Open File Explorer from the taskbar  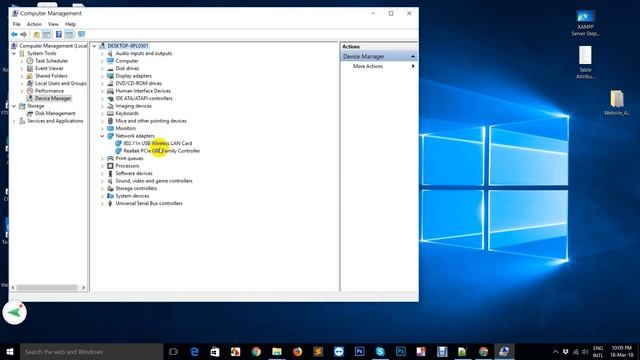tap(277, 351)
